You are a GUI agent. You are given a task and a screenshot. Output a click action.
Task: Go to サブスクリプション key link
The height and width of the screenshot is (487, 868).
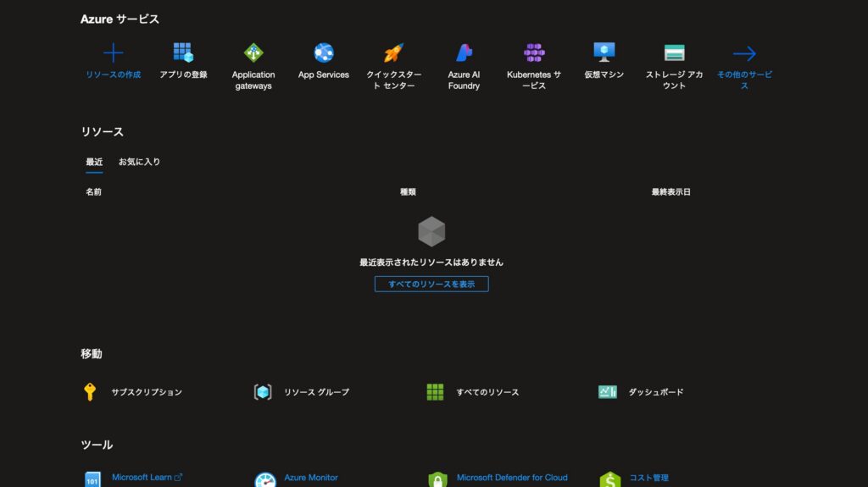tap(146, 392)
